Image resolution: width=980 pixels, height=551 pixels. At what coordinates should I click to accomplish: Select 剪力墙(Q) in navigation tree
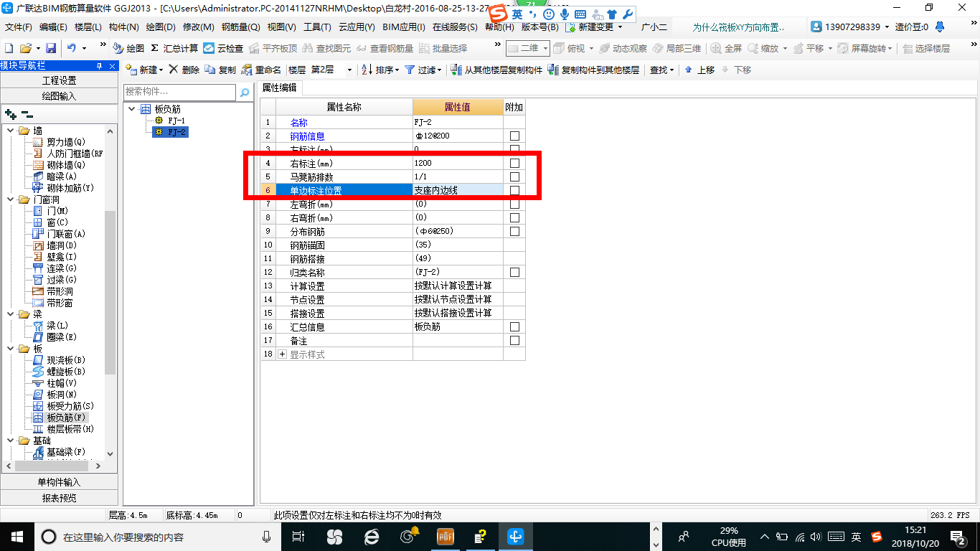pos(65,142)
